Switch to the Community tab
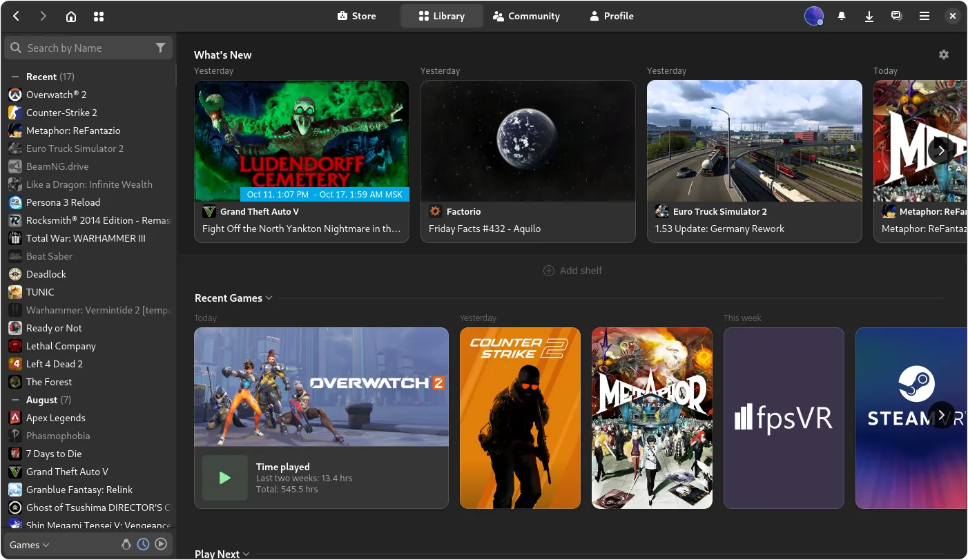This screenshot has height=560, width=968. (526, 16)
